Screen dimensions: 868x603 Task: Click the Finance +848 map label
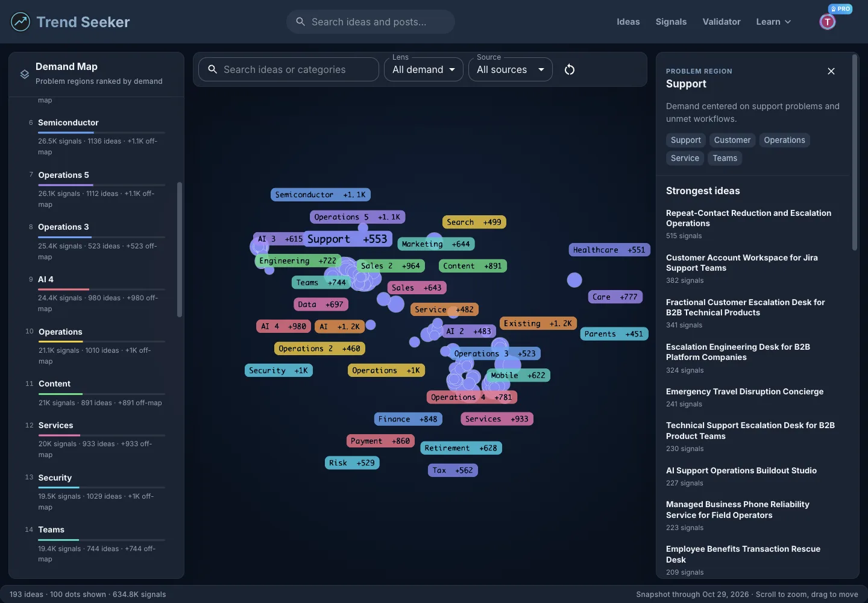(x=408, y=419)
